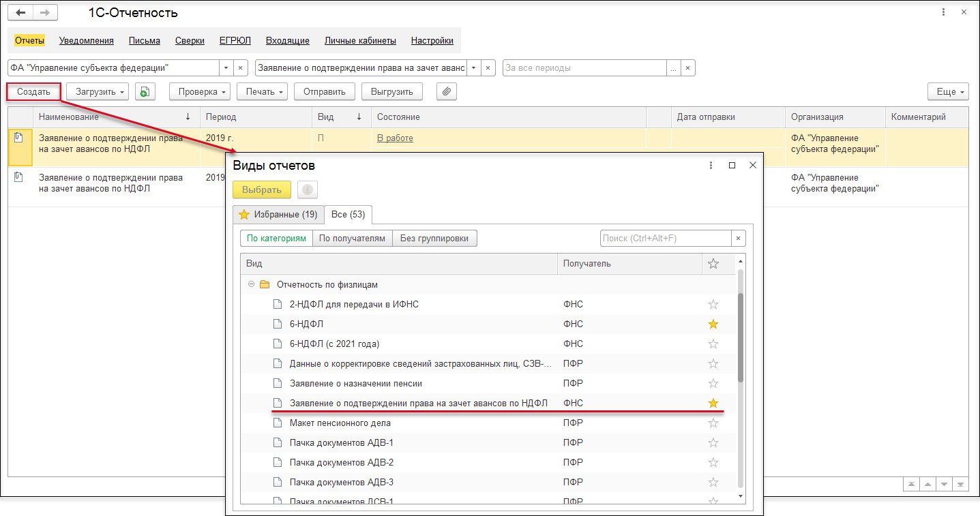Open the Еще dropdown menu
Viewport: 980px width, 516px height.
(x=948, y=91)
